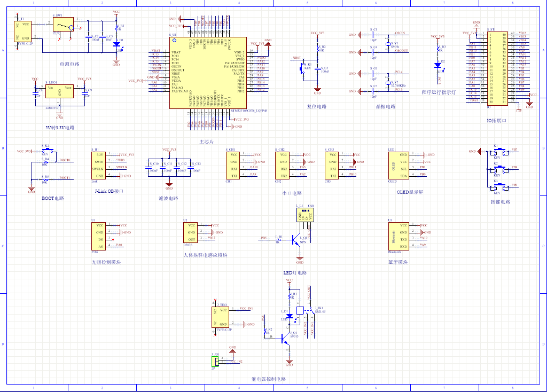Click the 串口电路 section label
This screenshot has width=547, height=392.
click(292, 193)
